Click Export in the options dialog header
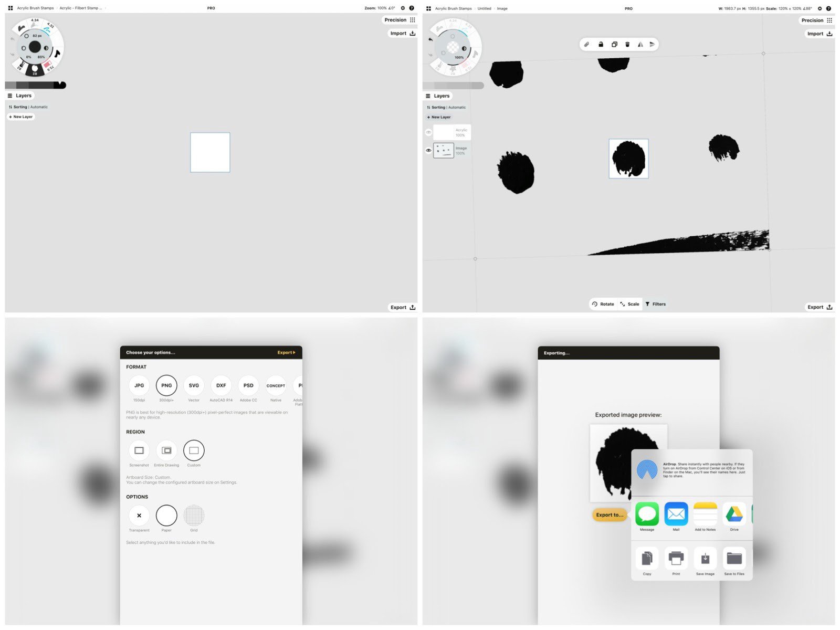 click(286, 353)
